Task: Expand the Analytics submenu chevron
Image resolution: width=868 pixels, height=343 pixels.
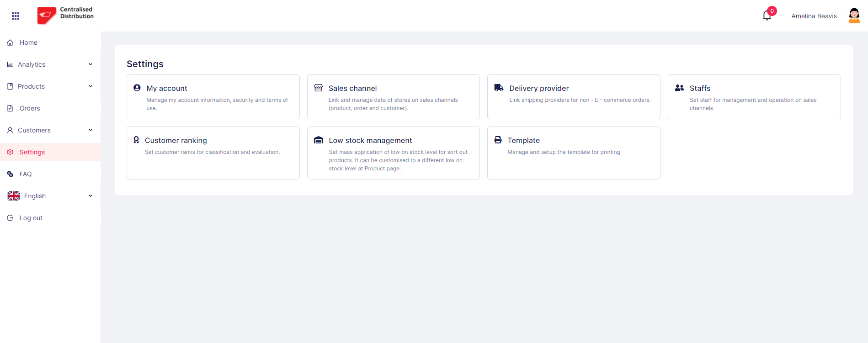Action: pyautogui.click(x=91, y=64)
